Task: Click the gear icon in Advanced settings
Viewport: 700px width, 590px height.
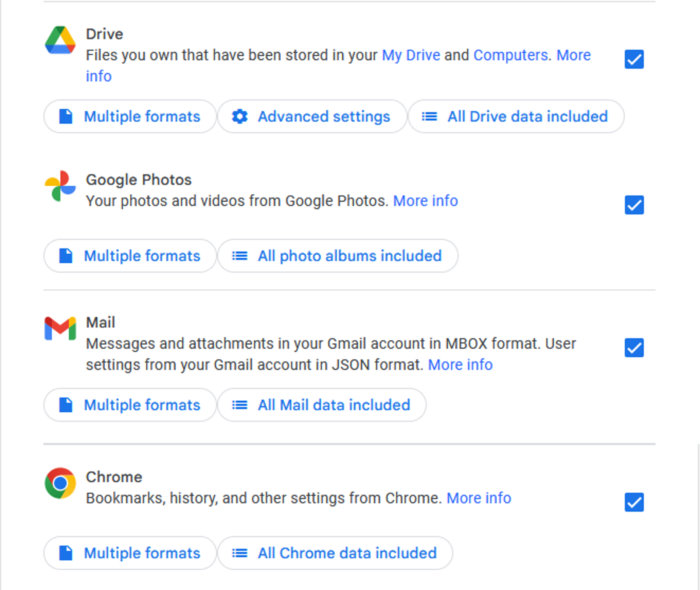Action: [x=240, y=116]
